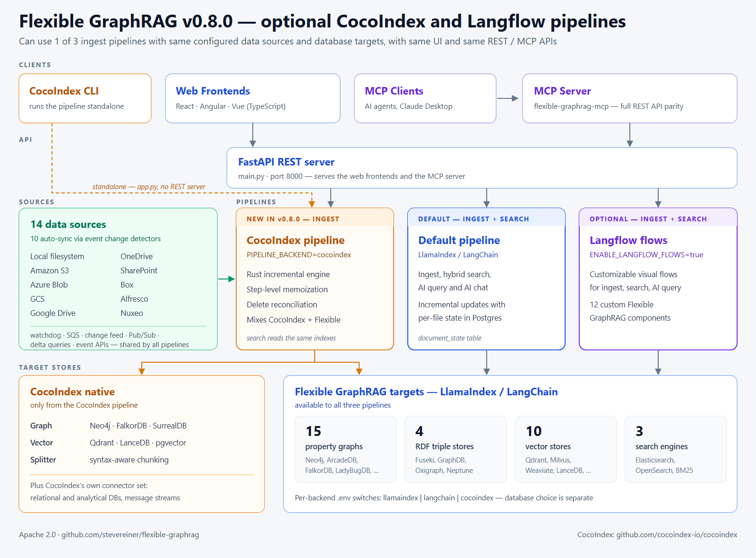This screenshot has height=558, width=756.
Task: Select 'Nuxeo' source entry
Action: 132,313
